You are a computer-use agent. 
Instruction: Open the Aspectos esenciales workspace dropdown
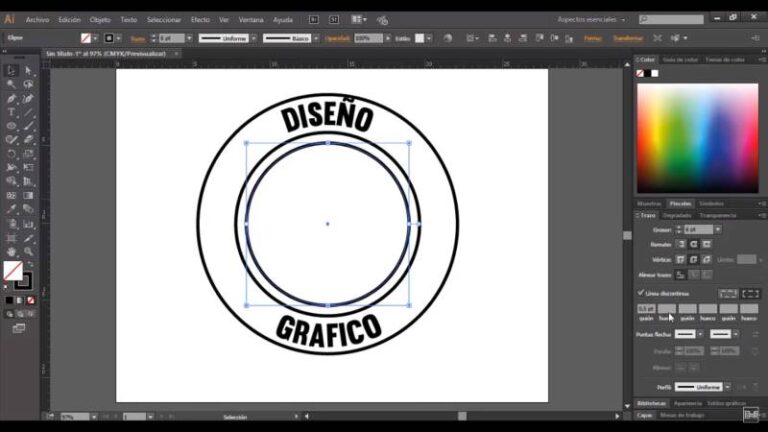tap(591, 20)
